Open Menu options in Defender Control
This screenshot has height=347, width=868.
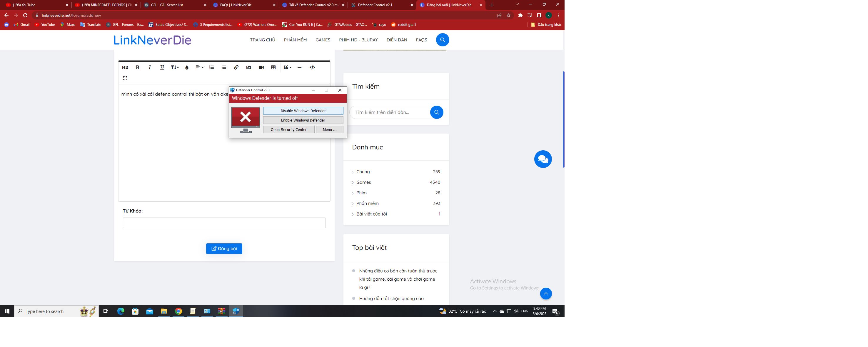coord(329,129)
